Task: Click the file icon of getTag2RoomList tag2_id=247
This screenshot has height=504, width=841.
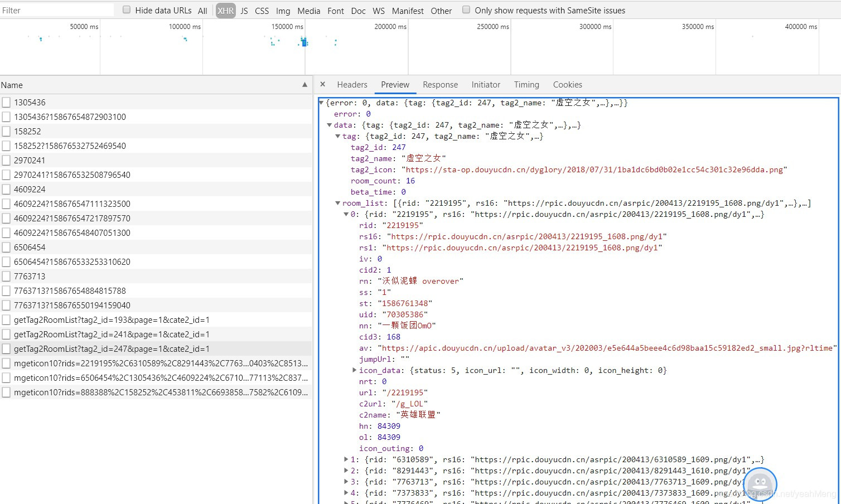Action: click(x=6, y=349)
